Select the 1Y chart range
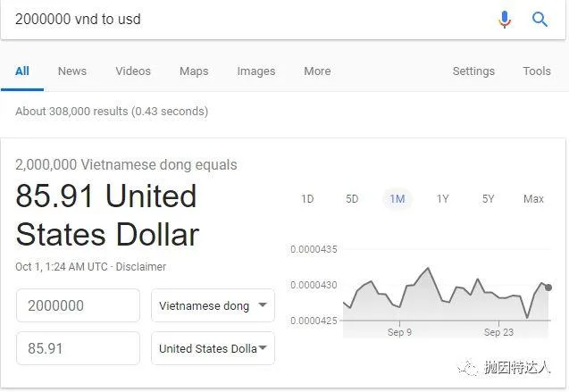 coord(442,199)
